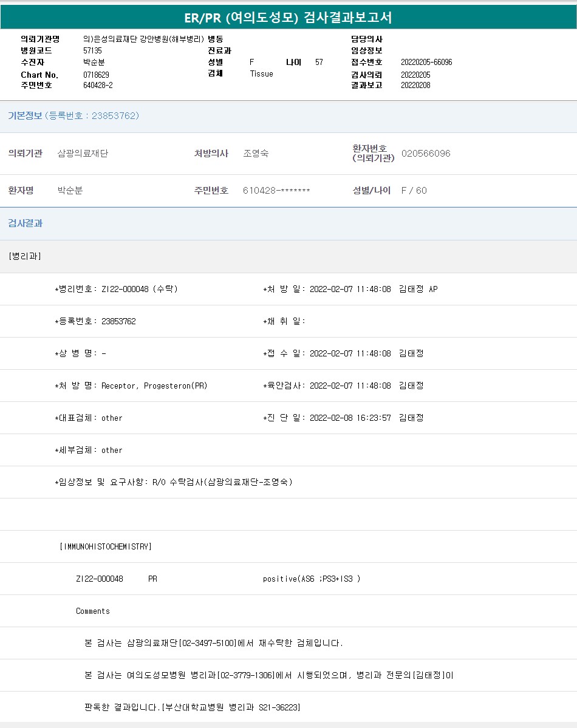
Task: Click the patient number 020566096
Action: tap(426, 154)
